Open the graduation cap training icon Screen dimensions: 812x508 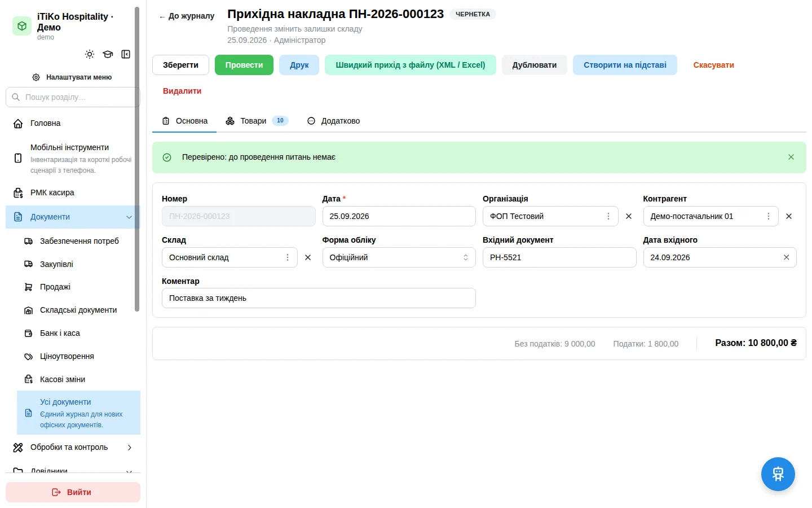point(108,54)
